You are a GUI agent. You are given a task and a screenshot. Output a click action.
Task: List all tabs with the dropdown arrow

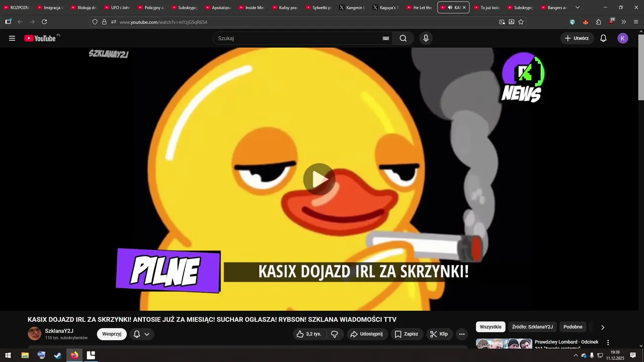[577, 8]
